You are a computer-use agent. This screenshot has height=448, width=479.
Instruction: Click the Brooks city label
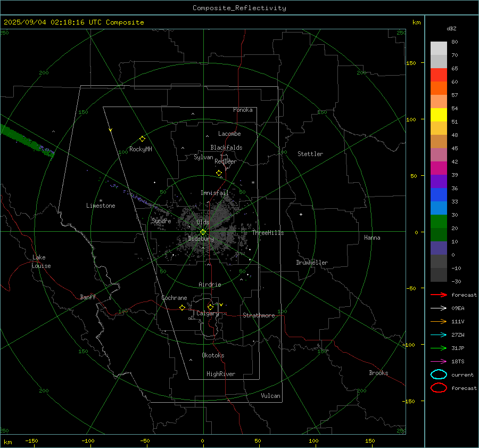pos(378,373)
